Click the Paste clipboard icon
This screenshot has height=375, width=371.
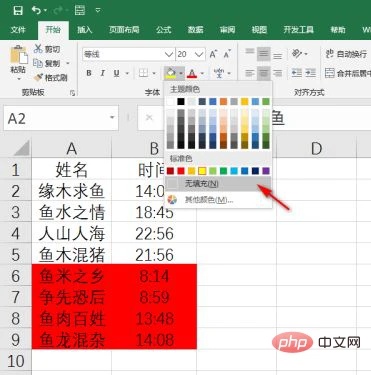click(19, 55)
